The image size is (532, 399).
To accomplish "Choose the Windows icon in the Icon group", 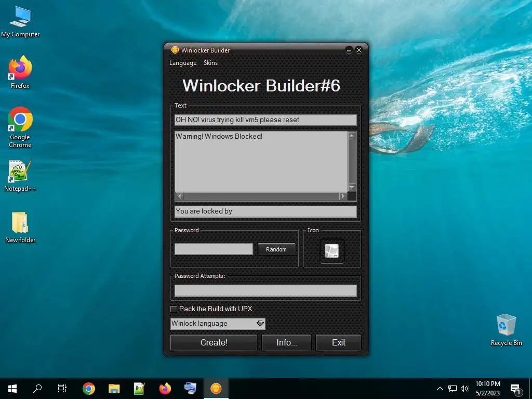I will point(332,251).
